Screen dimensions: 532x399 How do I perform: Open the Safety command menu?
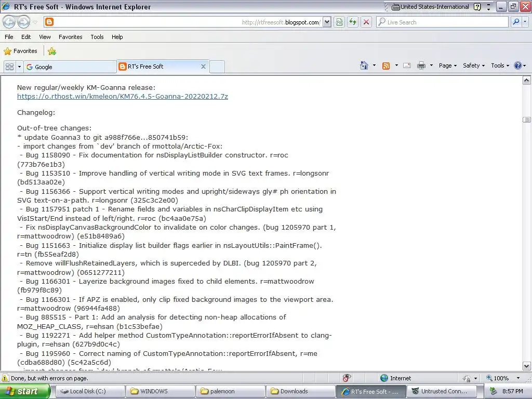point(474,65)
